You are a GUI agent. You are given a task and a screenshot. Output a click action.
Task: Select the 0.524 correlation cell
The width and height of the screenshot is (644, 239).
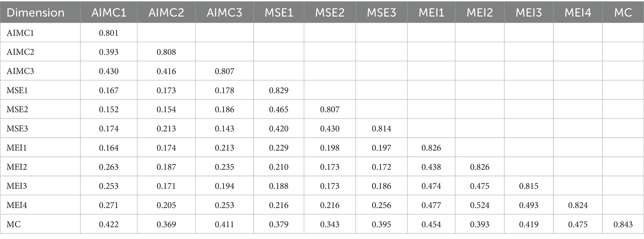tap(480, 205)
